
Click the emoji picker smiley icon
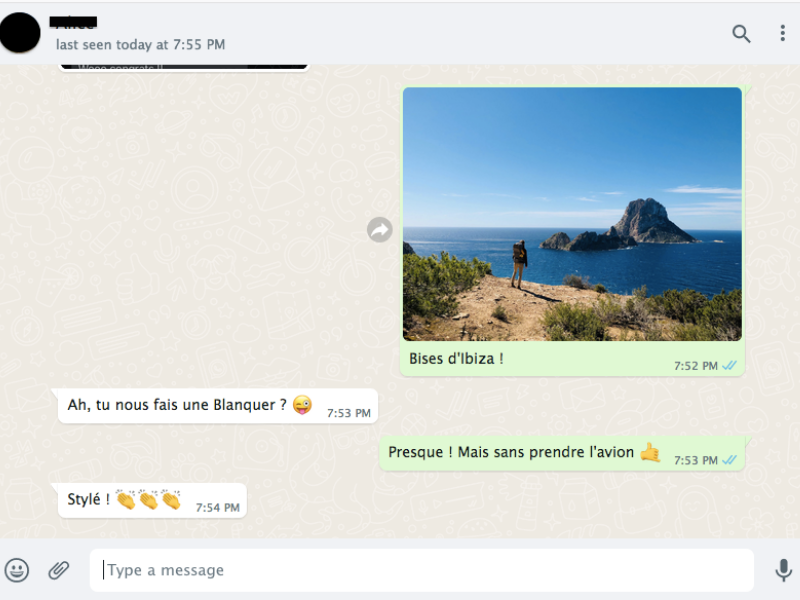17,570
